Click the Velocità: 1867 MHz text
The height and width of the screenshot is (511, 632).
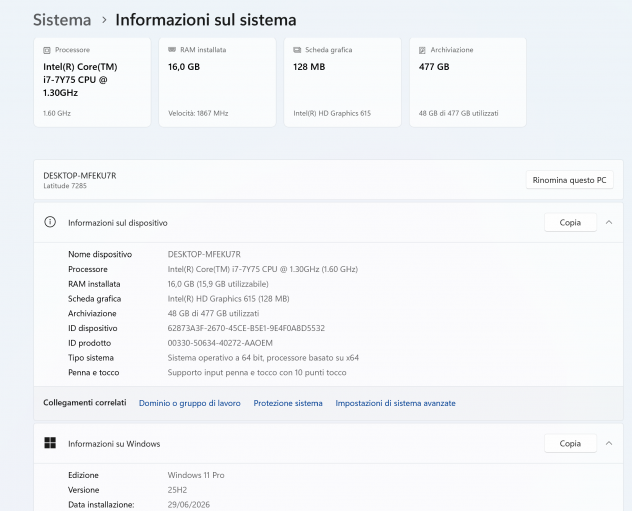coord(198,113)
